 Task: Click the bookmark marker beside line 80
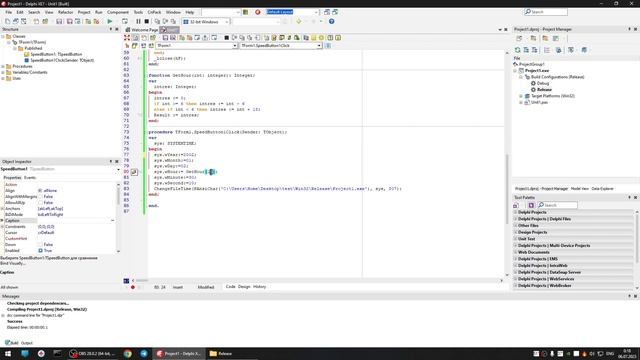pos(134,172)
